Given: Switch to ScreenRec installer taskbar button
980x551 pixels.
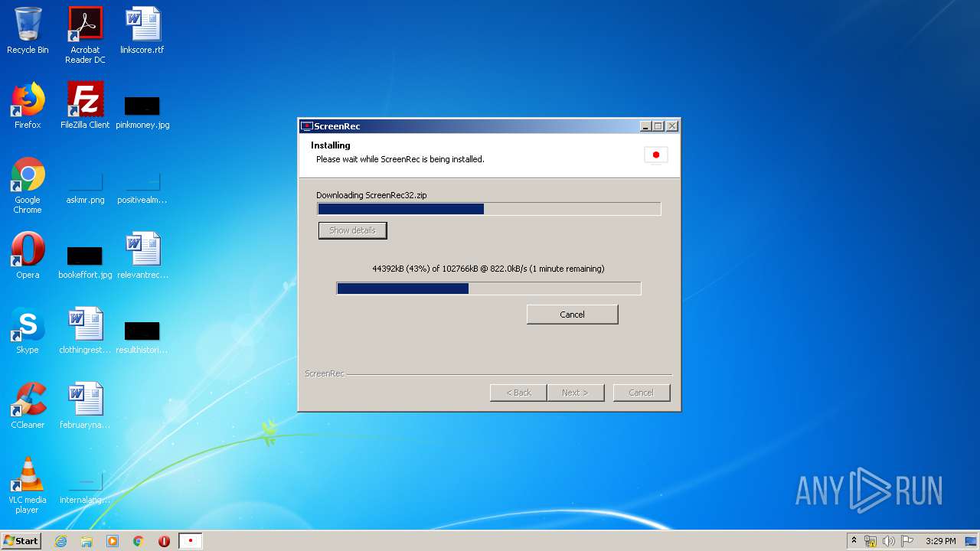Looking at the screenshot, I should (x=190, y=541).
